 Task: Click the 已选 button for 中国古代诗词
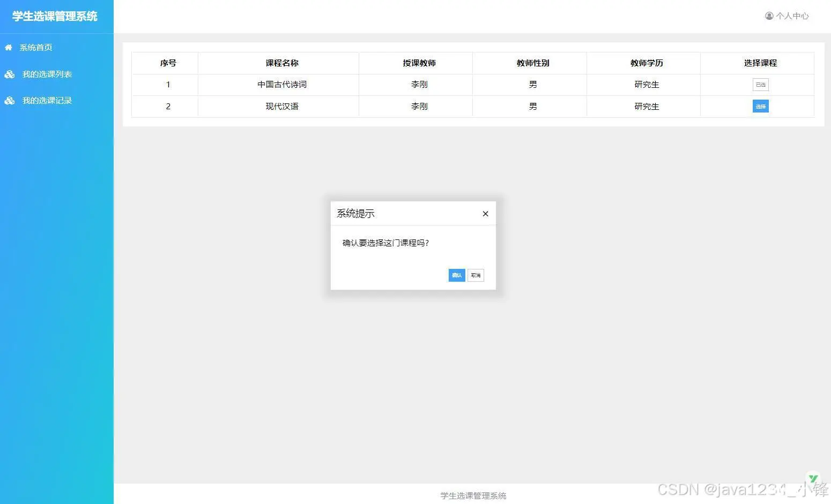tap(760, 85)
